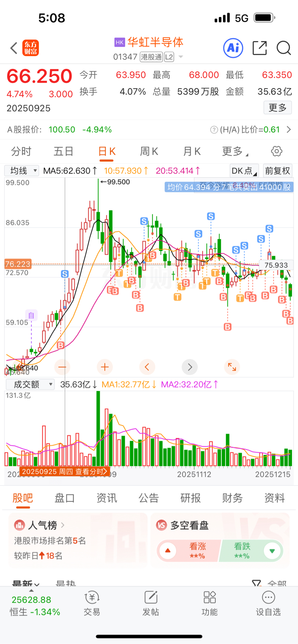This screenshot has height=644, width=298.
Task: Select the 日K chart tab
Action: pos(107,151)
